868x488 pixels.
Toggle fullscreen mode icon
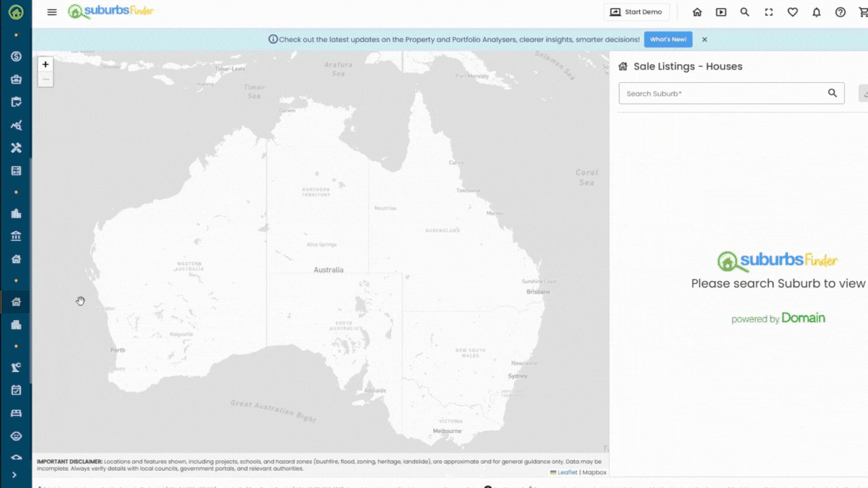point(769,12)
